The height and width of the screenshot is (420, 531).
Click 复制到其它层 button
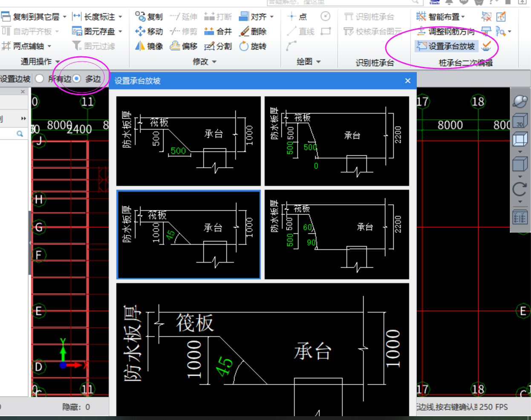coord(30,17)
